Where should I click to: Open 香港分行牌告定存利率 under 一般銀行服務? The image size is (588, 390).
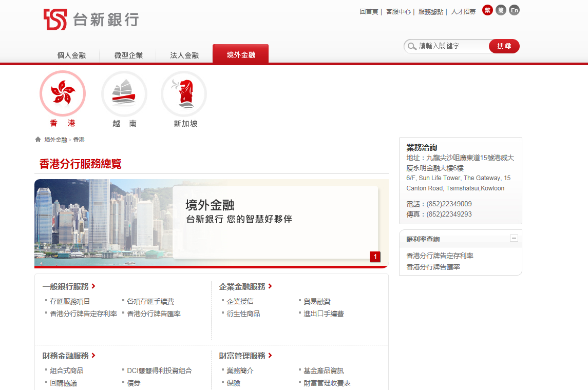[x=83, y=314]
